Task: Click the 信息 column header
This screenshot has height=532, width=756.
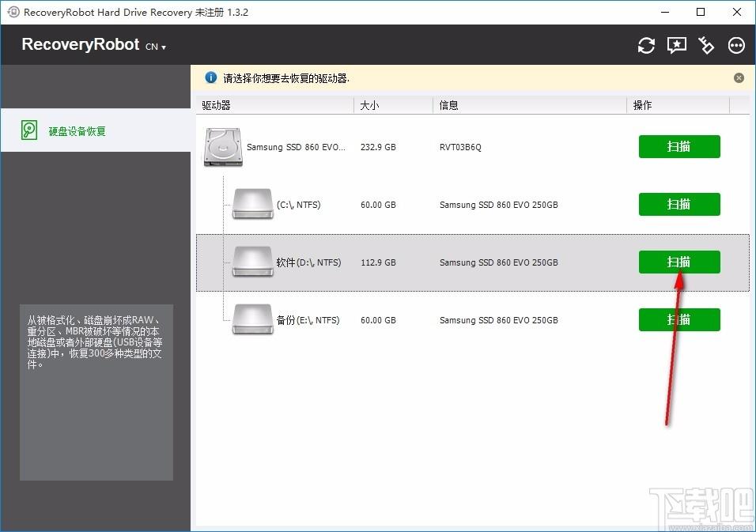Action: coord(530,105)
